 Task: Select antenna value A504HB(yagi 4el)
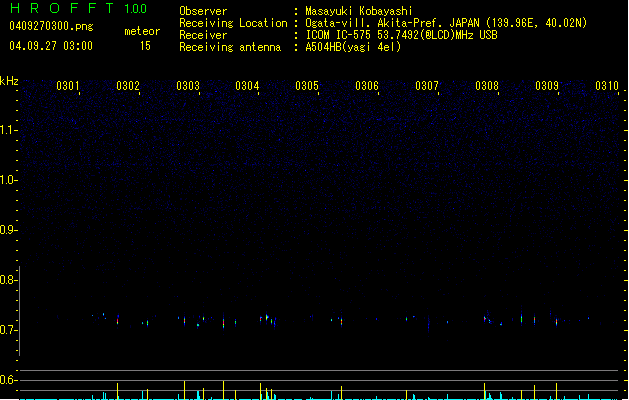click(x=353, y=47)
